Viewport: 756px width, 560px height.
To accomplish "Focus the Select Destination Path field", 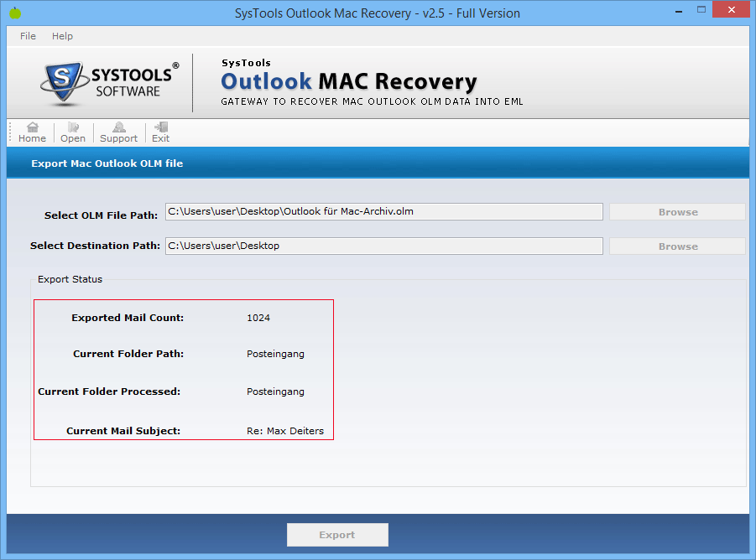I will click(383, 246).
